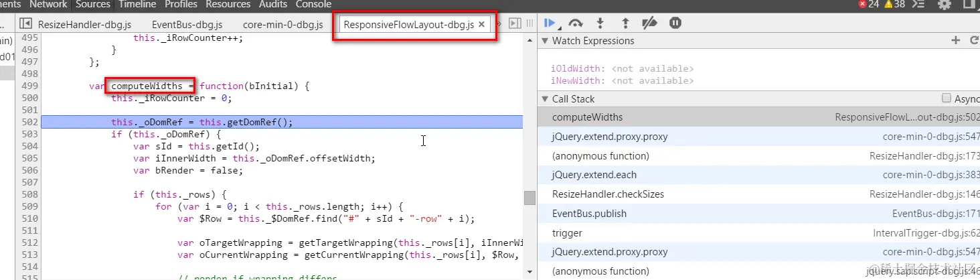This screenshot has height=280, width=980.
Task: Resume script execution in debugger
Action: point(551,23)
